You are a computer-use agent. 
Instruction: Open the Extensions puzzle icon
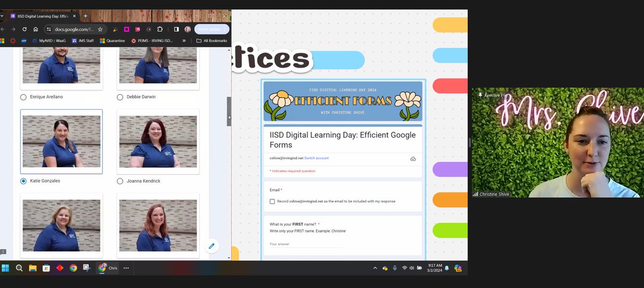click(x=160, y=29)
